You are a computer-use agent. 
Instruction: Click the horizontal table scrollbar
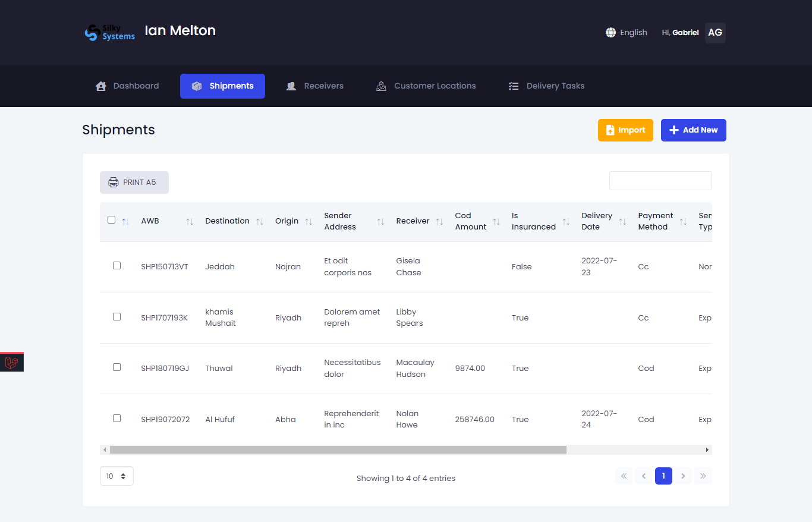[x=338, y=450]
